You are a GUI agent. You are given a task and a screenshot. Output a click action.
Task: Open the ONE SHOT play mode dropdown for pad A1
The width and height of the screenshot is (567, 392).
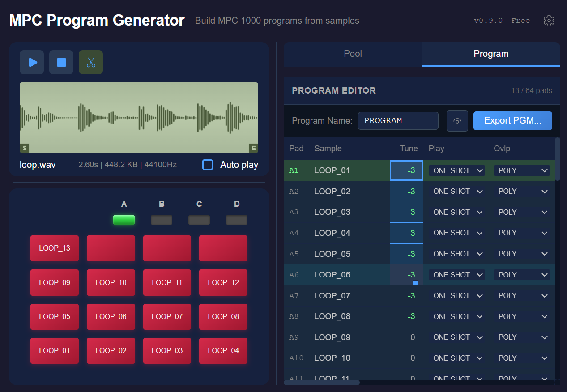(456, 170)
